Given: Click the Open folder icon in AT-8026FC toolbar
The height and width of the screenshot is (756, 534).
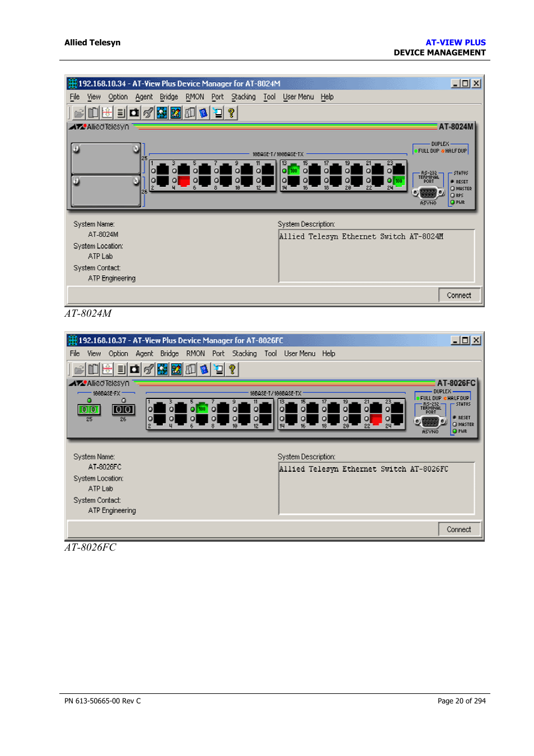Looking at the screenshot, I should tap(79, 369).
